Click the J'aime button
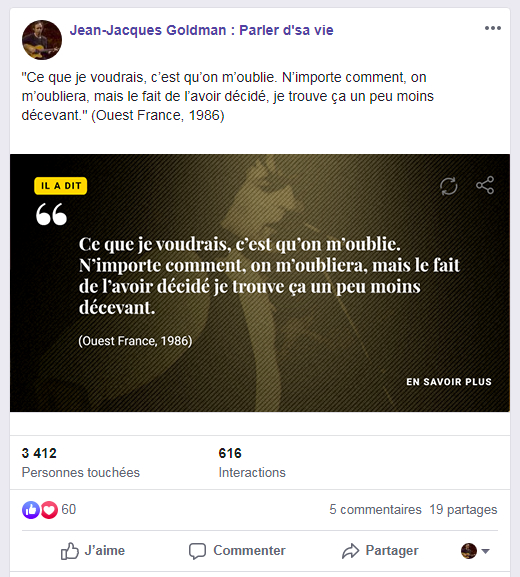This screenshot has height=577, width=520. [93, 551]
